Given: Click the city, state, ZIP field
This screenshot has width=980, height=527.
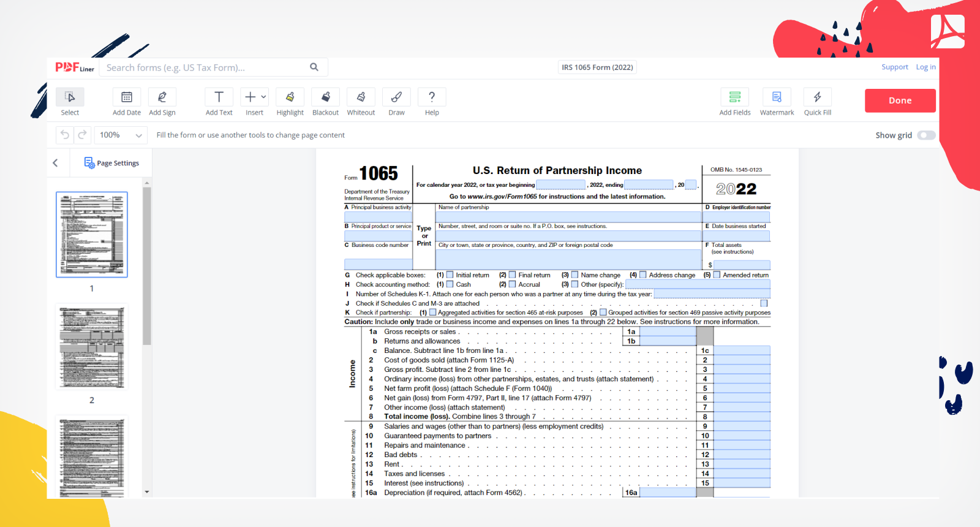Looking at the screenshot, I should [568, 259].
